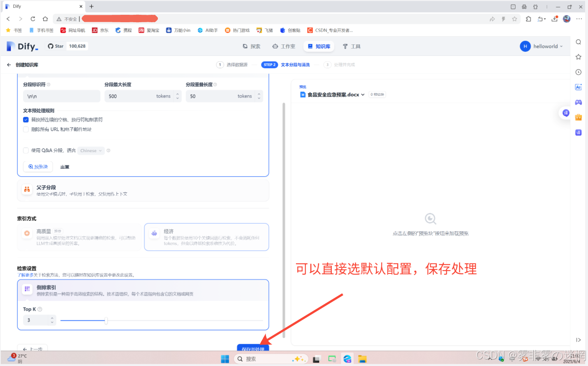Adjust the 分段最大长度 stepper arrows
Viewport: 588px width, 366px height.
pyautogui.click(x=178, y=96)
